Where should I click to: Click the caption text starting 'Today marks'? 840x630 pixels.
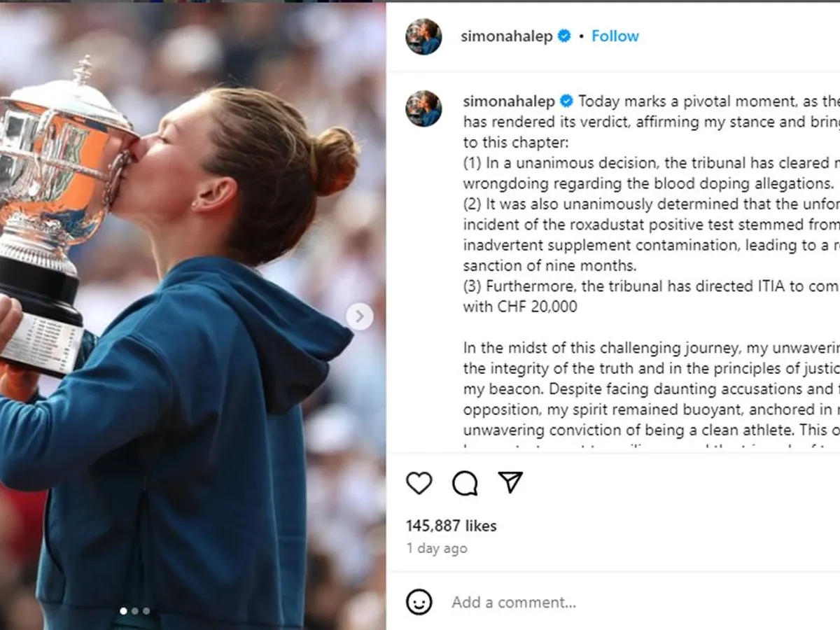[651, 122]
